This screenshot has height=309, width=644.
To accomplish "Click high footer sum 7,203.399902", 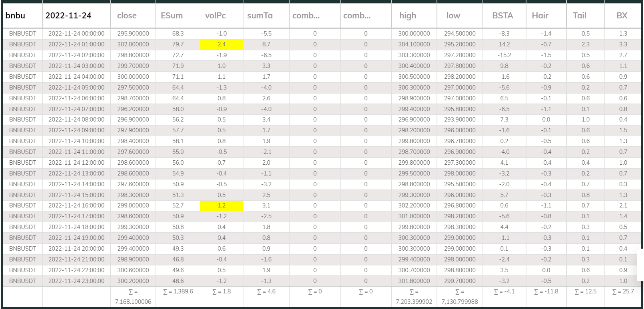I will click(414, 302).
